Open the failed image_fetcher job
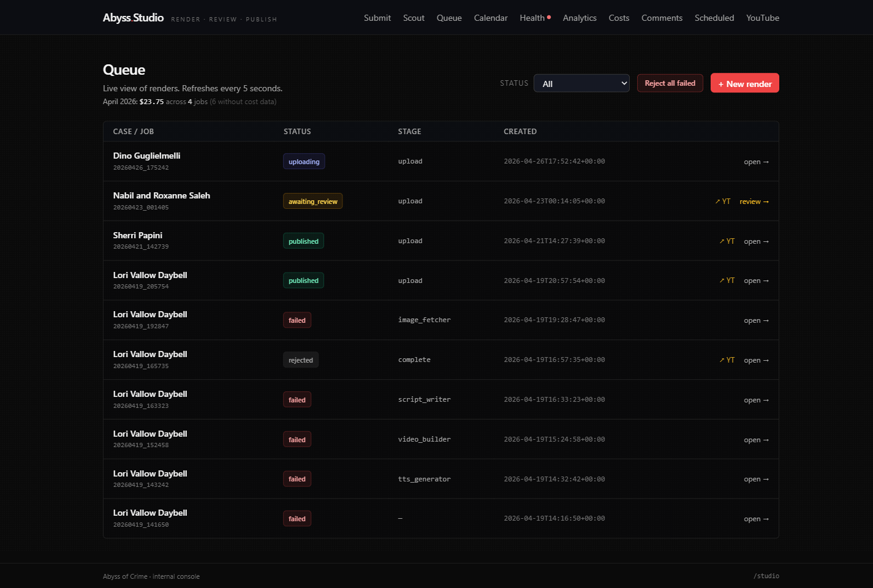 tap(756, 320)
